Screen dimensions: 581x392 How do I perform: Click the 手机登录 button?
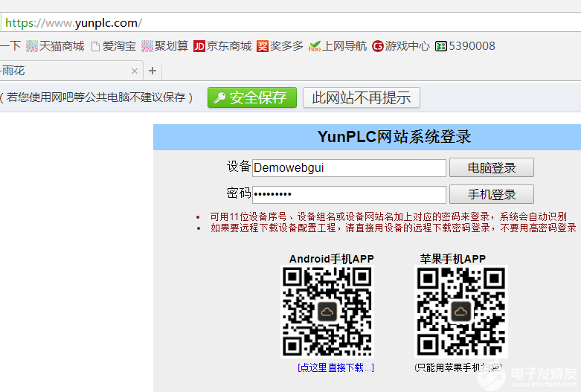click(x=492, y=195)
